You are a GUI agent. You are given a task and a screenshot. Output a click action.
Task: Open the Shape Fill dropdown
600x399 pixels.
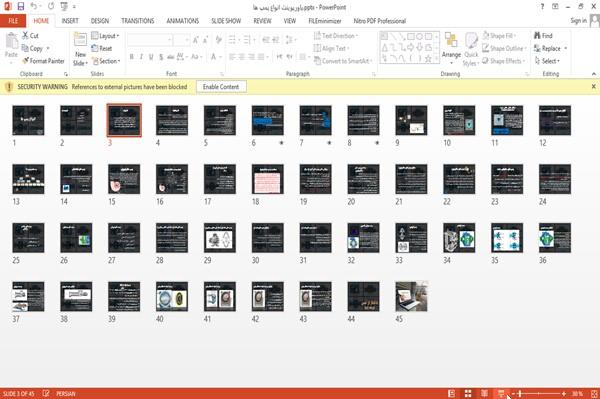(499, 36)
